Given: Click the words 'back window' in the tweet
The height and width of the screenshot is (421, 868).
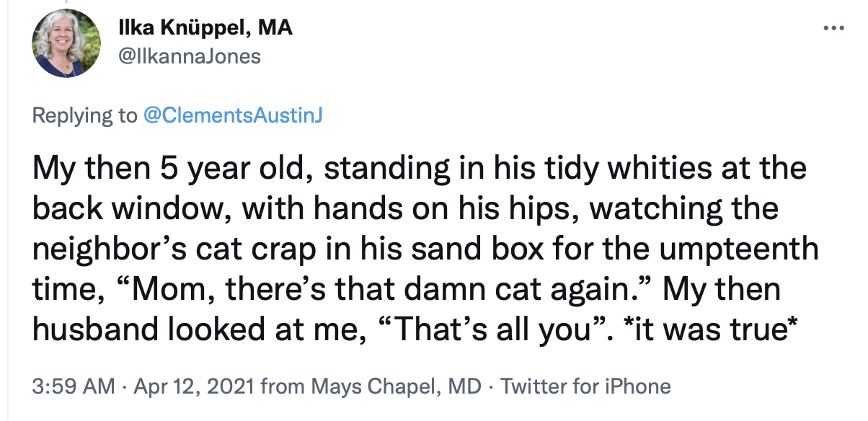Looking at the screenshot, I should click(x=130, y=210).
